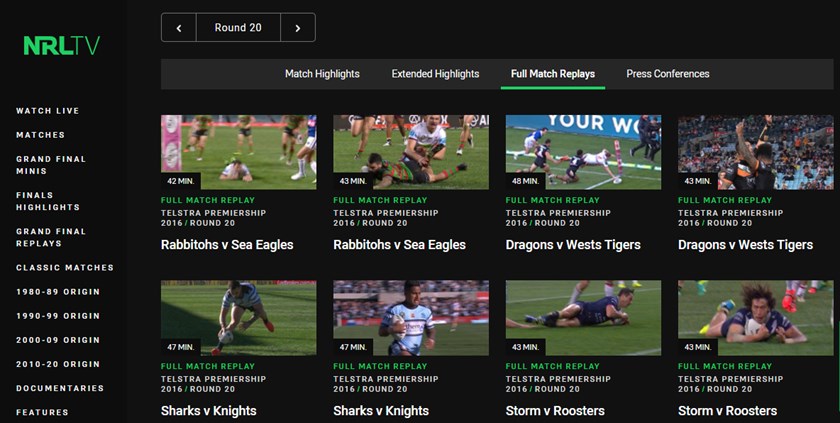Select the Full Match Replays tab
Image resolution: width=840 pixels, height=423 pixels.
(552, 74)
